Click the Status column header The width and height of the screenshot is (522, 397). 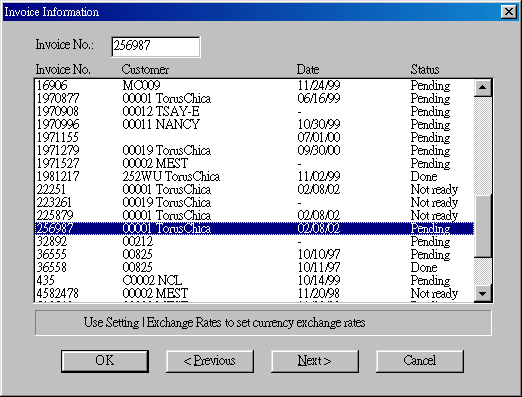click(425, 69)
